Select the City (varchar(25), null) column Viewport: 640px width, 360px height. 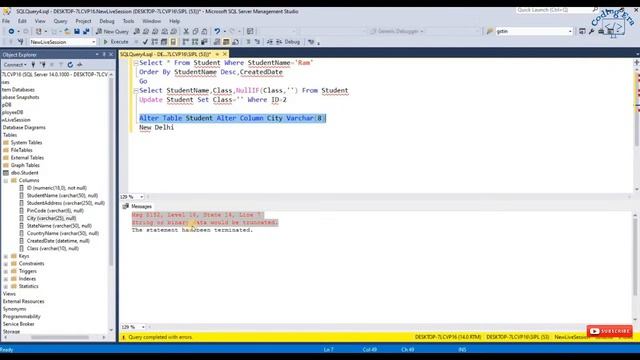point(51,218)
